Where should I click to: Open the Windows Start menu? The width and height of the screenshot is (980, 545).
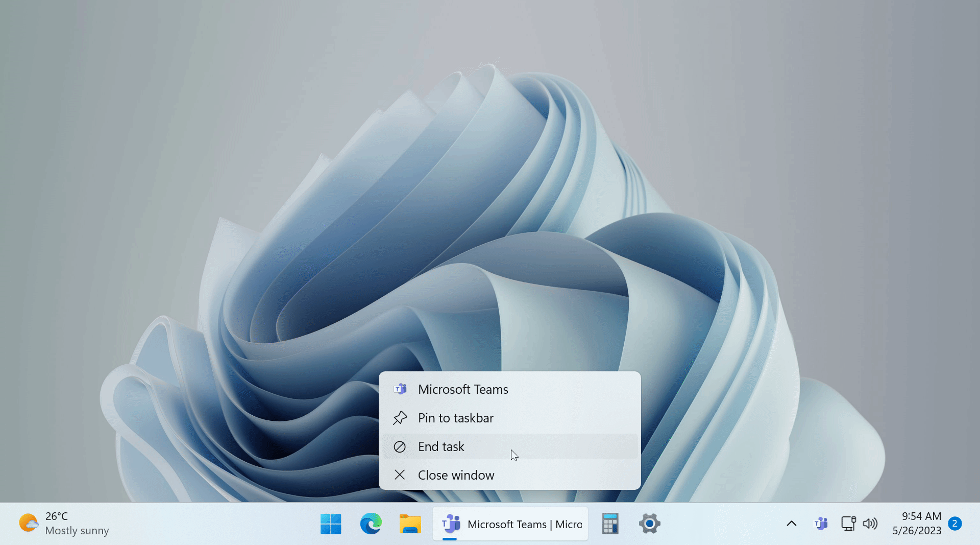click(331, 524)
